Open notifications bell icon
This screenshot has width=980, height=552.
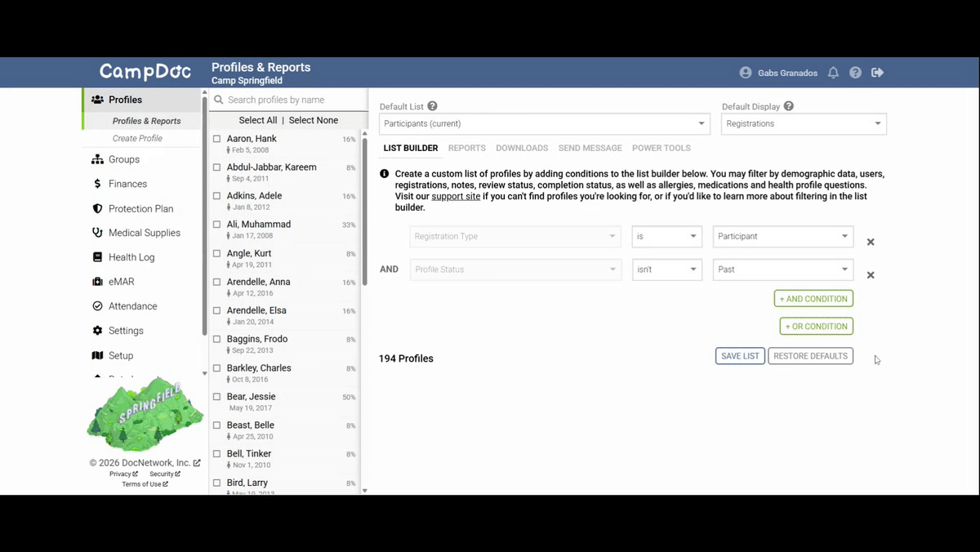click(833, 73)
